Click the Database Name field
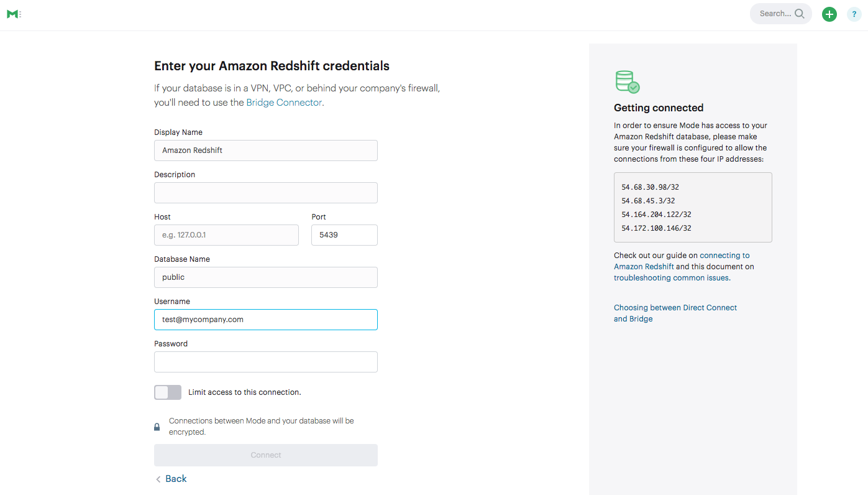Viewport: 868px width, 495px height. pos(266,277)
